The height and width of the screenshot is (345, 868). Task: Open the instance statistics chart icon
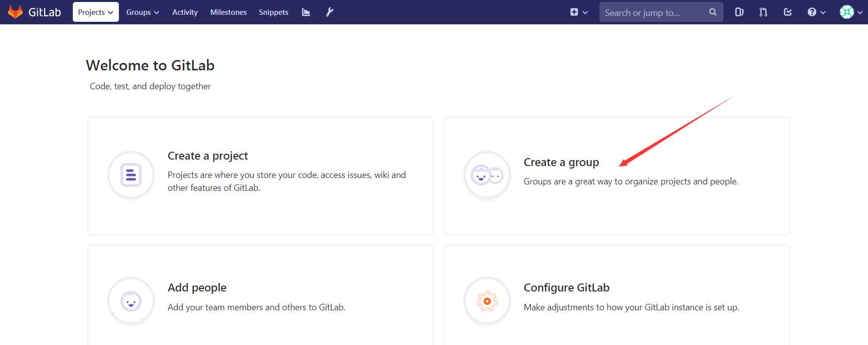tap(306, 12)
